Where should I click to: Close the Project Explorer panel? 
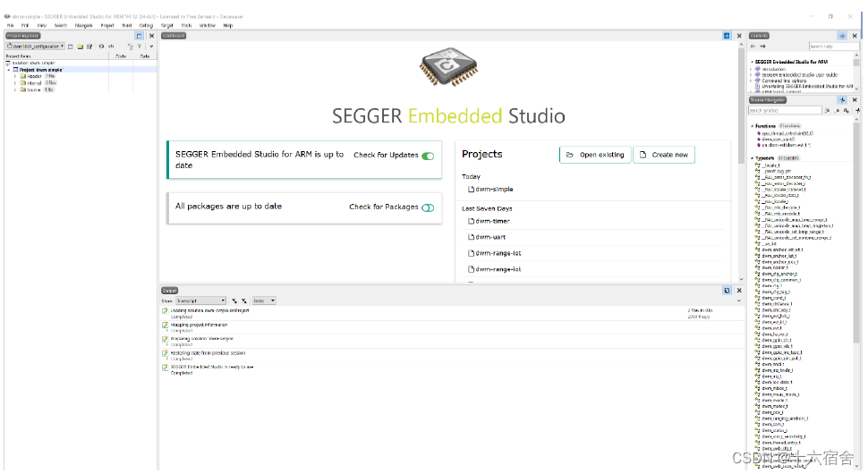(152, 36)
